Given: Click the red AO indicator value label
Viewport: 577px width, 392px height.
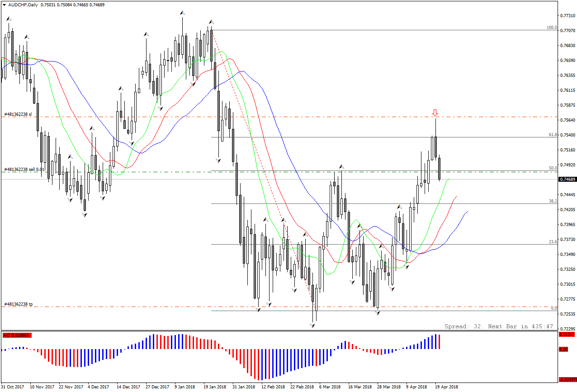Looking at the screenshot, I should click(x=17, y=335).
